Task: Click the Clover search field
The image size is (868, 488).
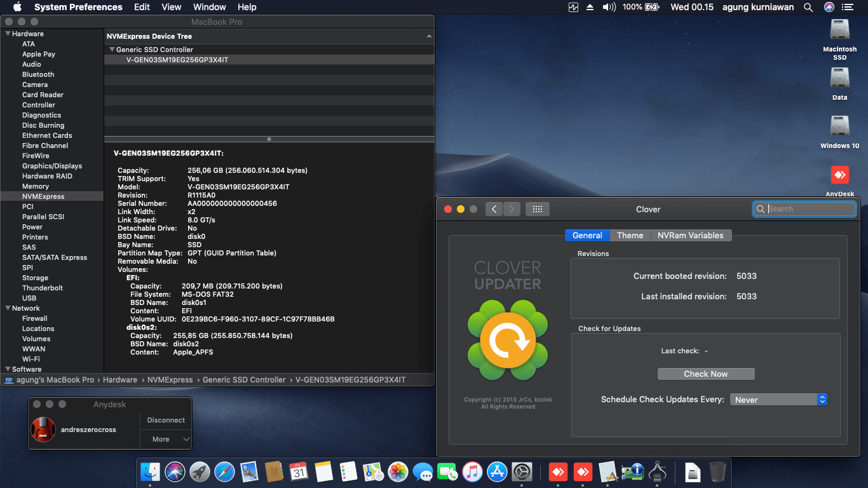Action: coord(804,208)
